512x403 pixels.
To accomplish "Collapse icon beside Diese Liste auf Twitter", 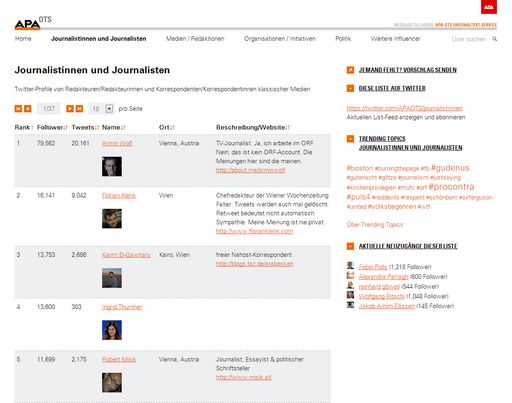I will click(x=350, y=88).
